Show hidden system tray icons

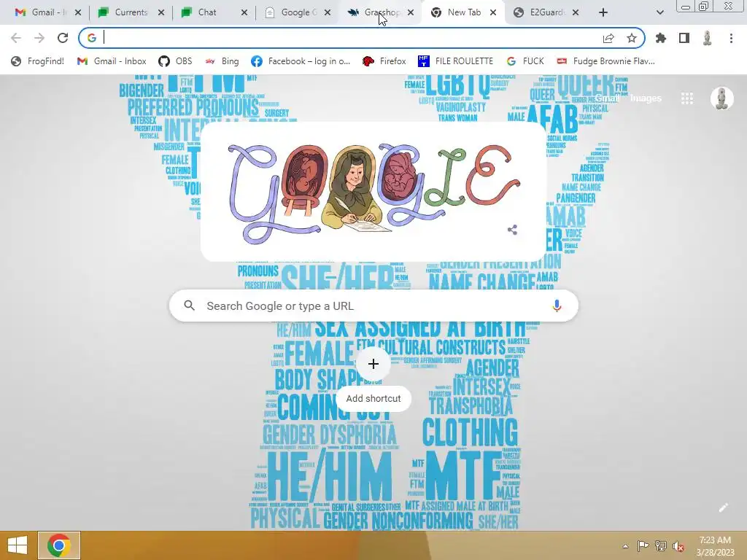[x=625, y=546]
